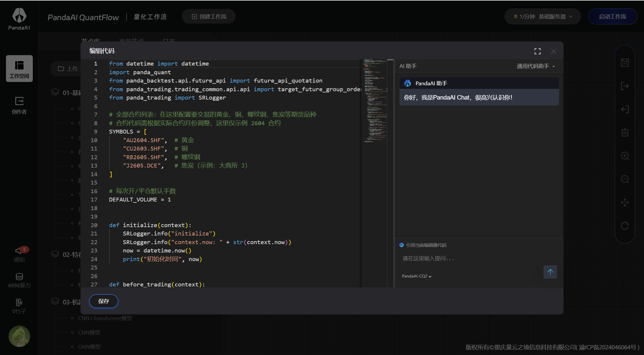
Task: Click code line 1 datetime import
Action: pos(159,63)
